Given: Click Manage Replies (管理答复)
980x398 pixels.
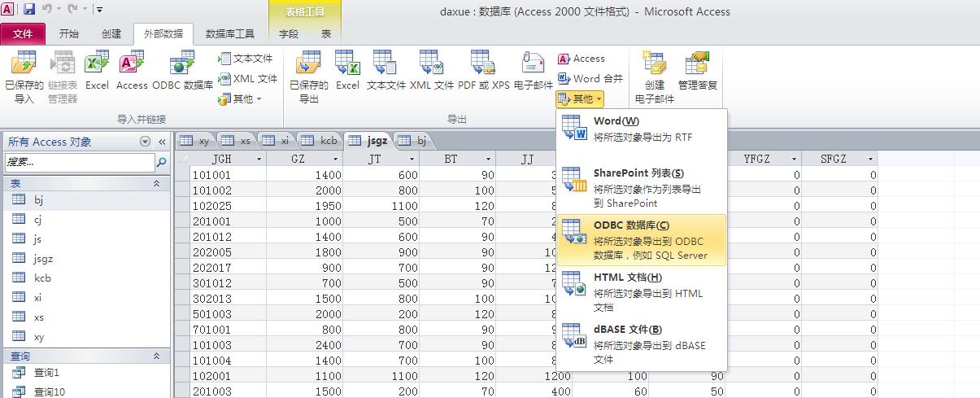Looking at the screenshot, I should click(x=698, y=71).
